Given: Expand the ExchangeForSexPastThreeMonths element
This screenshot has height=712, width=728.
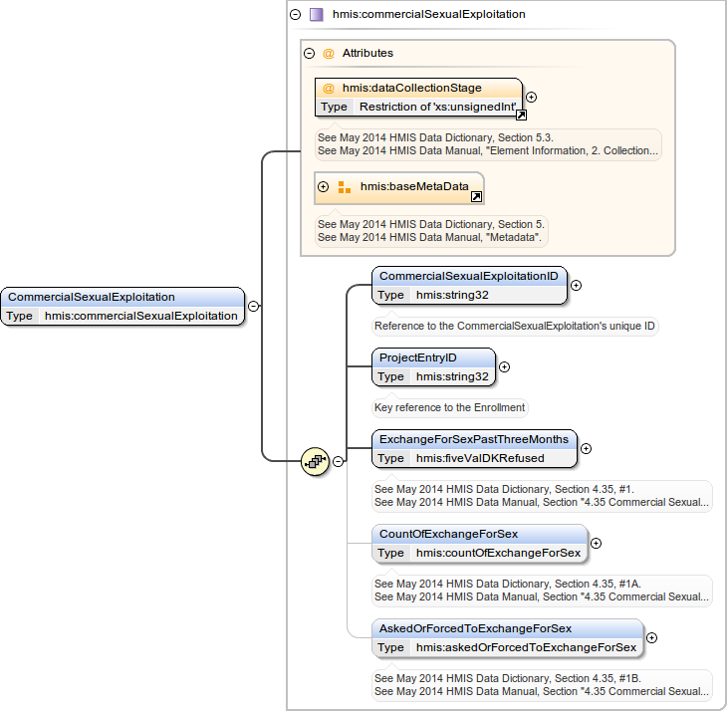Looking at the screenshot, I should 586,448.
